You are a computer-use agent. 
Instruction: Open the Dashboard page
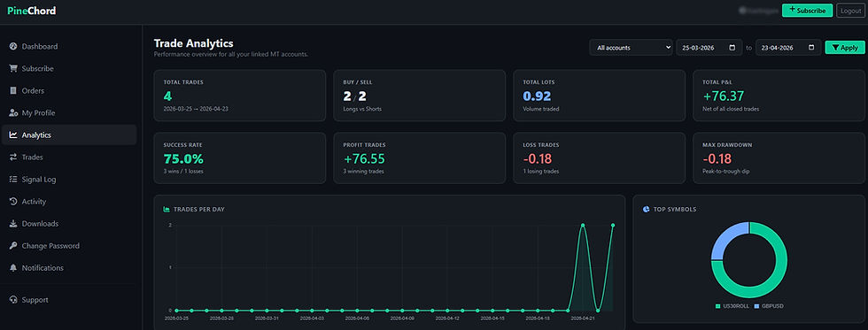pyautogui.click(x=69, y=46)
